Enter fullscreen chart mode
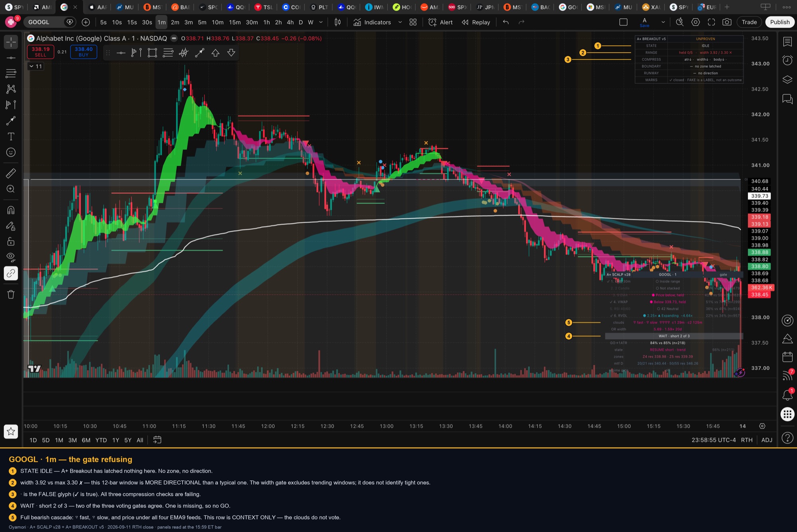Screen dimensions: 797x532 711,22
